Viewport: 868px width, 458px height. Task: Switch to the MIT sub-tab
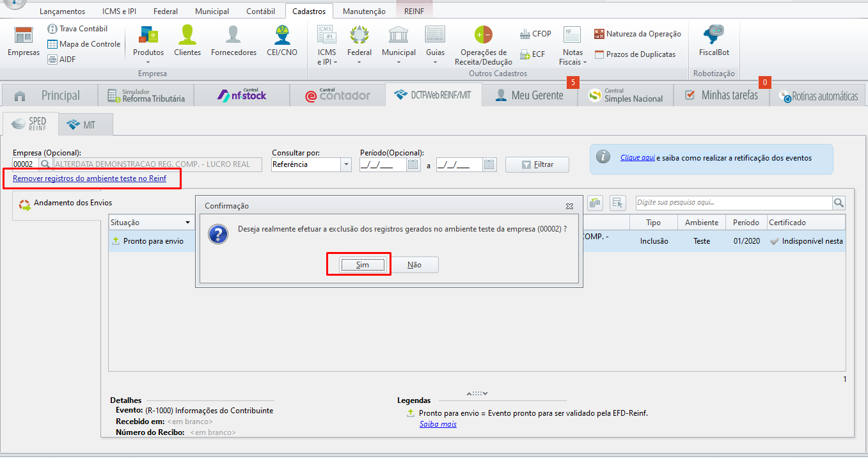pyautogui.click(x=86, y=125)
